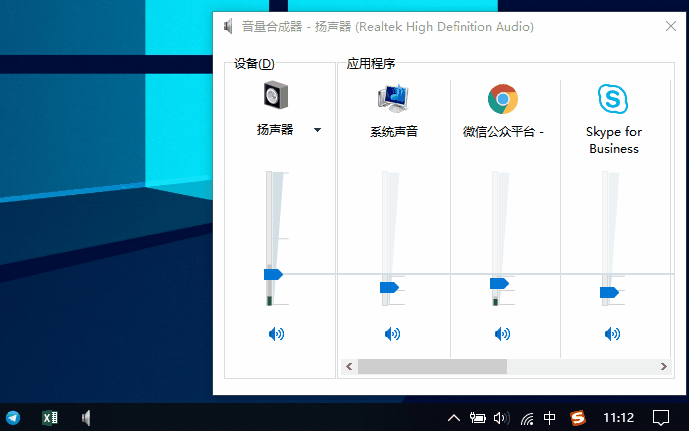Close the 音量合成器 volume mixer window
This screenshot has height=431, width=689.
[669, 27]
